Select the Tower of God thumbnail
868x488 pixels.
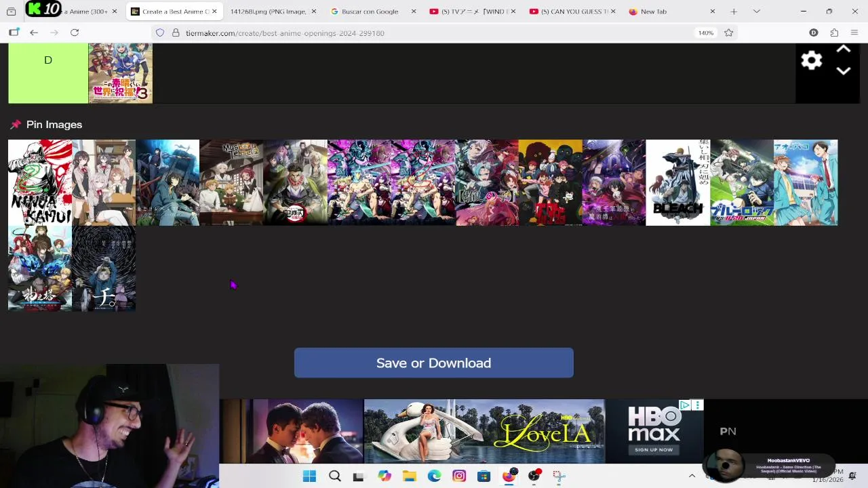(x=40, y=268)
